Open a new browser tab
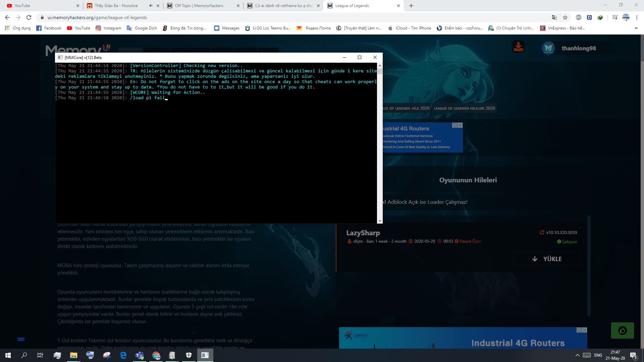 coord(411,6)
